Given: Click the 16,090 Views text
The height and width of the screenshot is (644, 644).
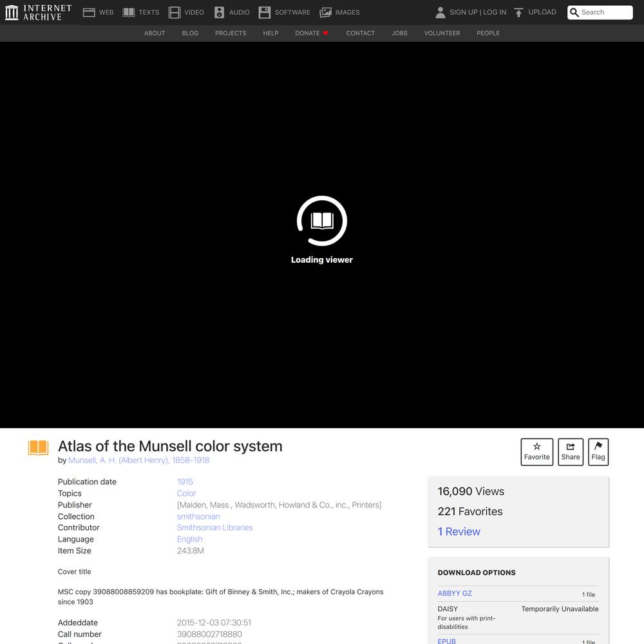Looking at the screenshot, I should point(471,491).
